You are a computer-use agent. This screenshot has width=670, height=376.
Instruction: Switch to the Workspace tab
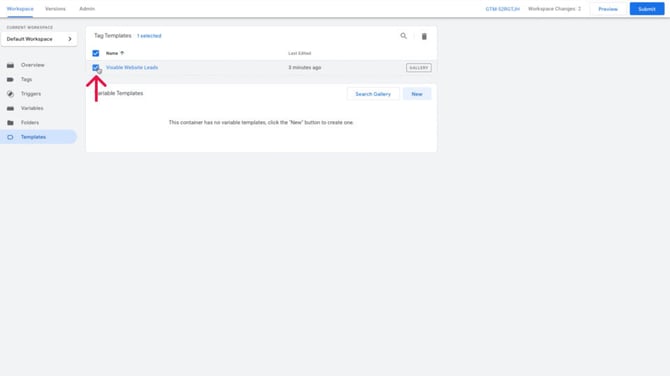20,9
